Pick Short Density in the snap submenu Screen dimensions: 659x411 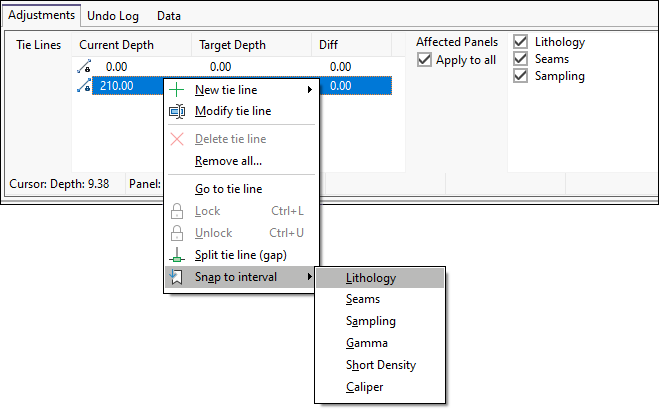(380, 365)
